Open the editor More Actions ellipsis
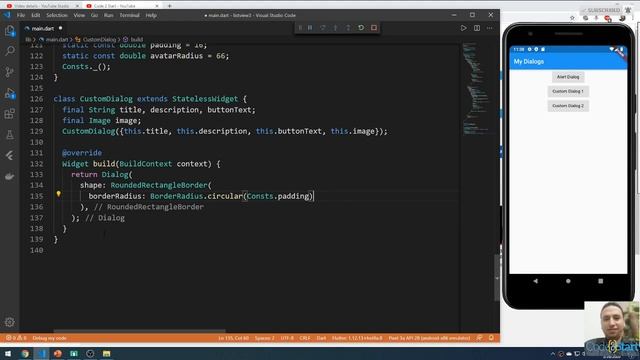Image resolution: width=640 pixels, height=360 pixels. 490,28
